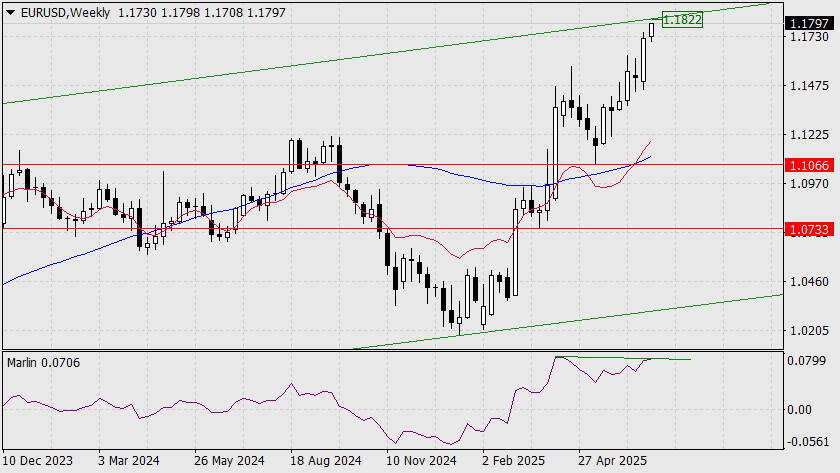Select the green 1.1822 price label
This screenshot has width=840, height=473.
point(682,20)
